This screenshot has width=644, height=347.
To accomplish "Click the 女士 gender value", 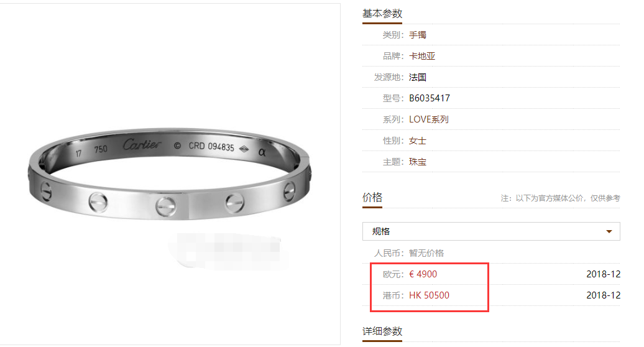I will click(x=418, y=141).
